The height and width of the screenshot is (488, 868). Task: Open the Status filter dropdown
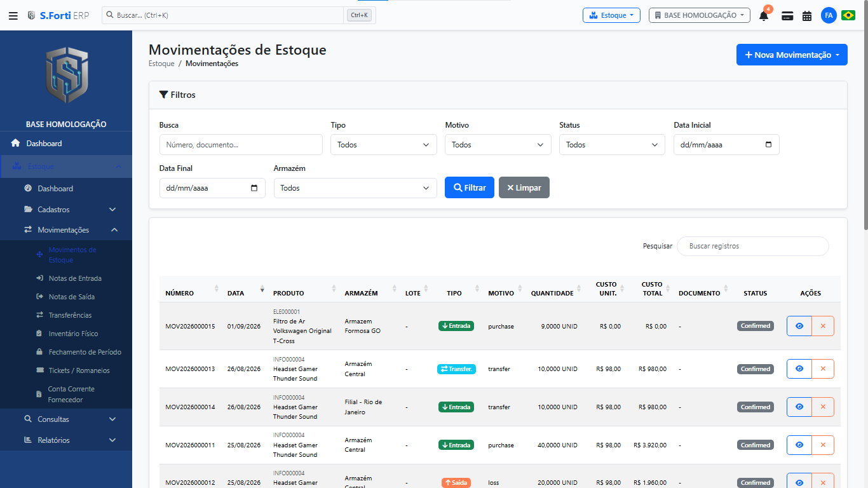[612, 145]
